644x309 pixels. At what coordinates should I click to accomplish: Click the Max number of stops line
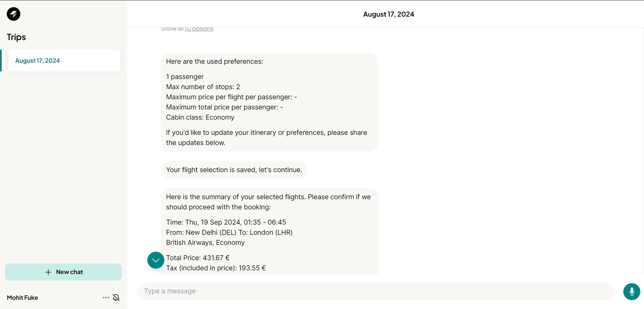pyautogui.click(x=203, y=87)
